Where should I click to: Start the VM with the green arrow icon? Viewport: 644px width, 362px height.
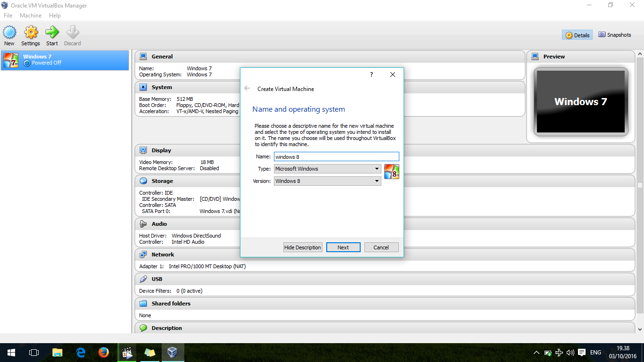coord(52,32)
